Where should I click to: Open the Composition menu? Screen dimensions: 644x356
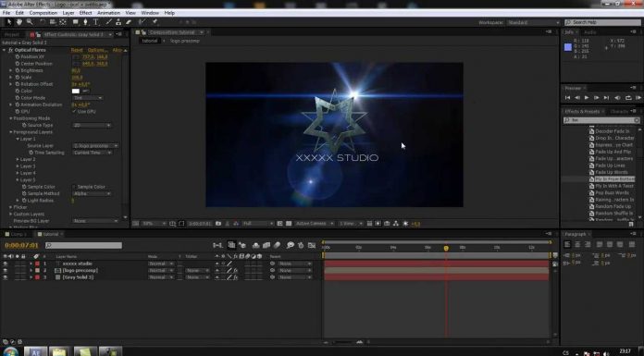(x=43, y=13)
